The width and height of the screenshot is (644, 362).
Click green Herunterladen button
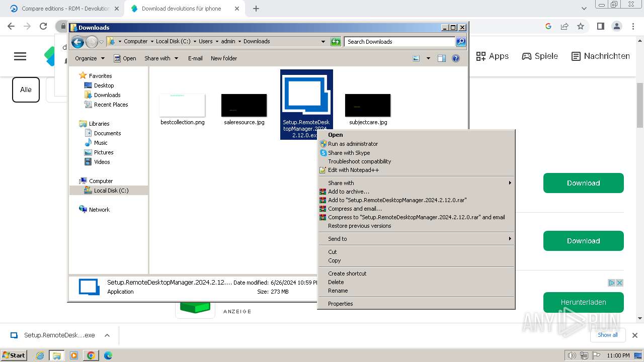583,302
